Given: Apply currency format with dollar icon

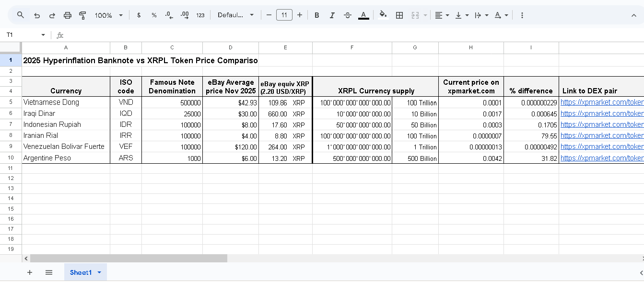Looking at the screenshot, I should pyautogui.click(x=139, y=15).
